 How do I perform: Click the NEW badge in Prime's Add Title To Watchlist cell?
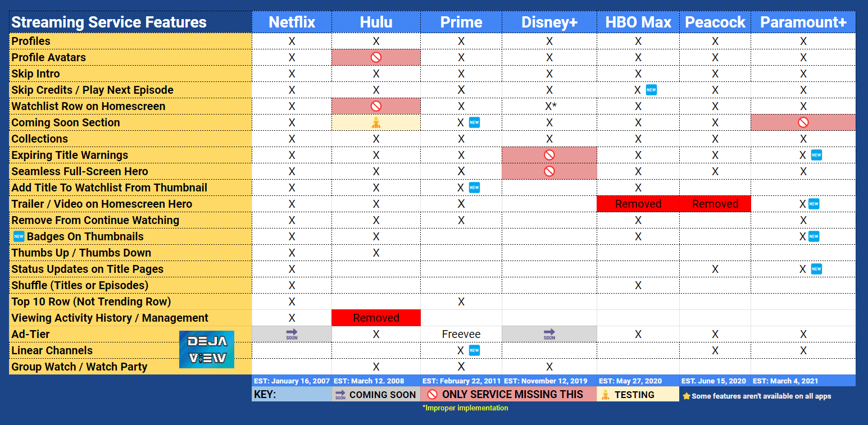point(474,188)
